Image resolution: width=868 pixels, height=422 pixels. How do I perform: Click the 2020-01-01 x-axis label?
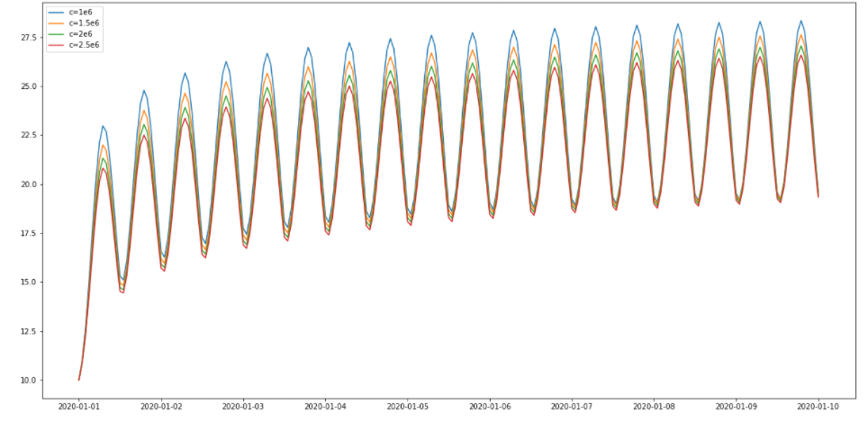click(78, 407)
